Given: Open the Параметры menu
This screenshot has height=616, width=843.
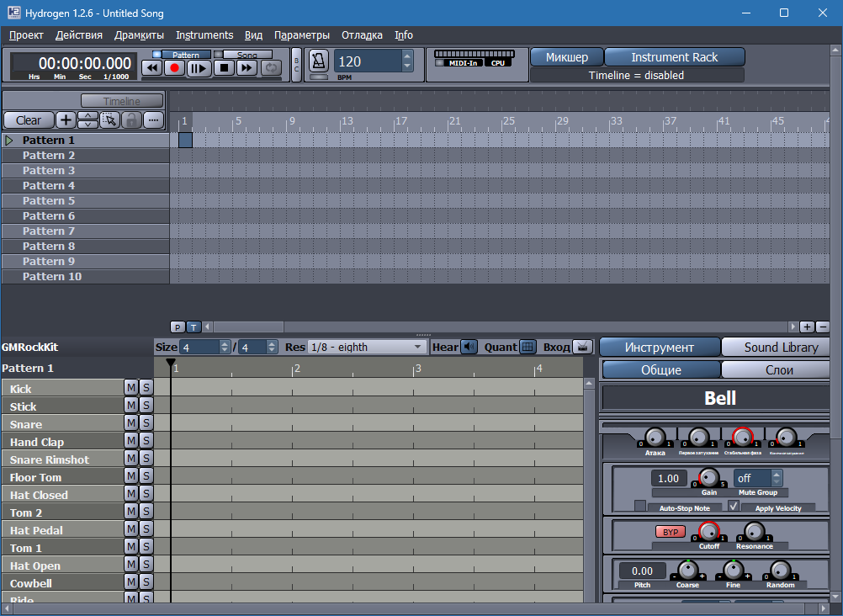Looking at the screenshot, I should point(302,35).
